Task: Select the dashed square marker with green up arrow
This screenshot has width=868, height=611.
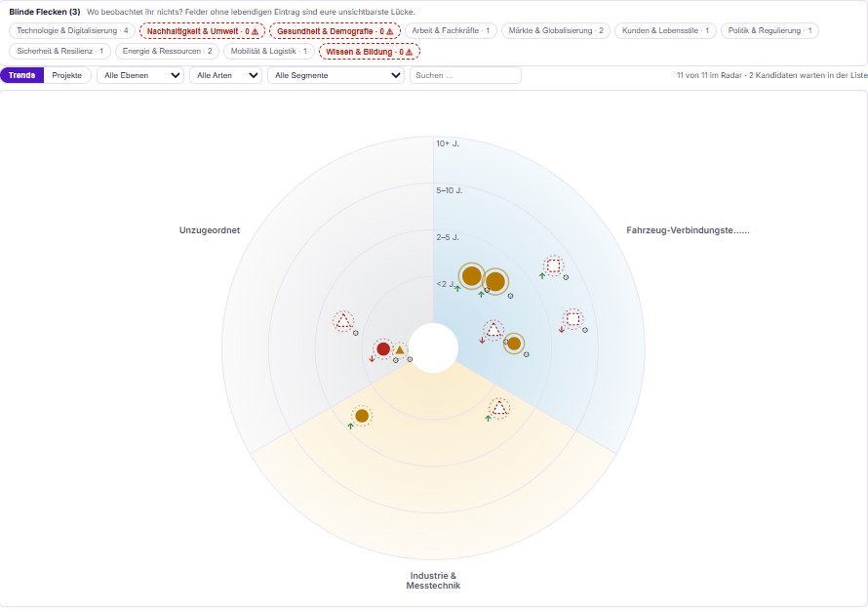Action: click(554, 266)
